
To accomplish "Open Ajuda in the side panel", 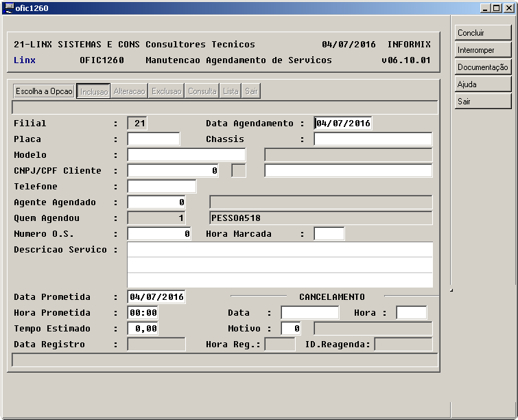I will click(x=483, y=84).
